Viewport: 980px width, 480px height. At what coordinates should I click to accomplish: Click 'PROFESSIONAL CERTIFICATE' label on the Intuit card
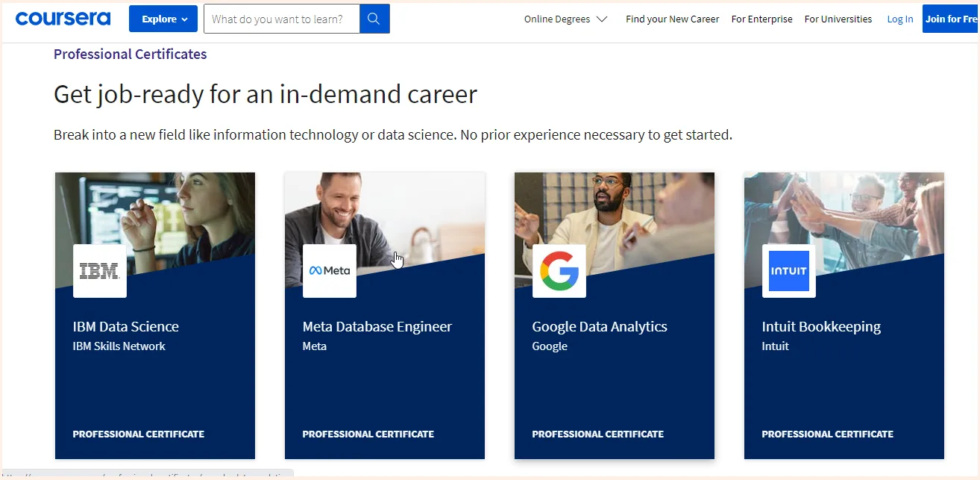[x=828, y=434]
